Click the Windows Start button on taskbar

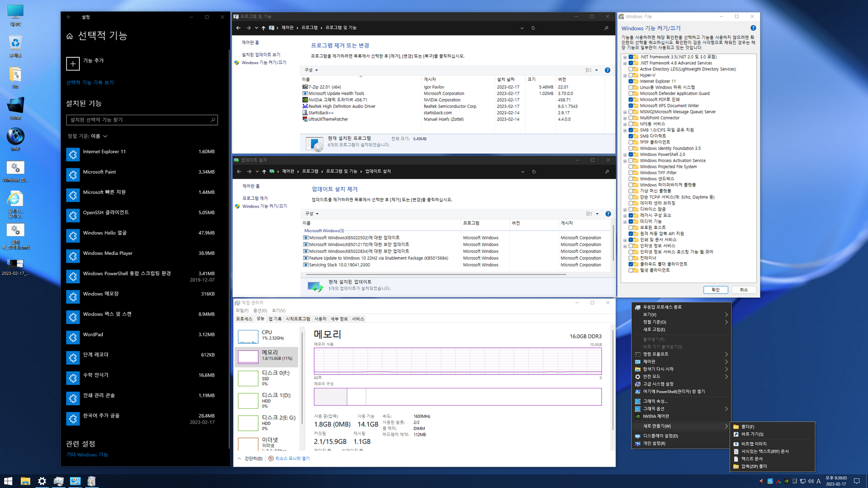[x=8, y=481]
